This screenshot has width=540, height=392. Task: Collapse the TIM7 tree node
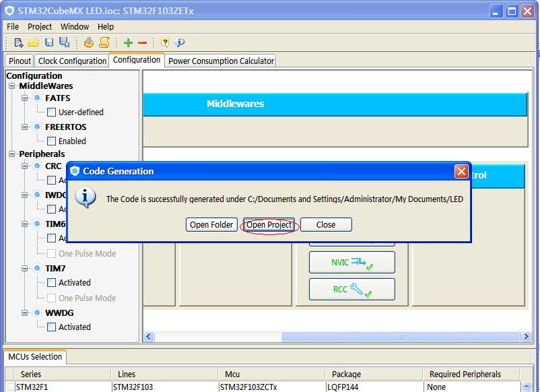24,268
